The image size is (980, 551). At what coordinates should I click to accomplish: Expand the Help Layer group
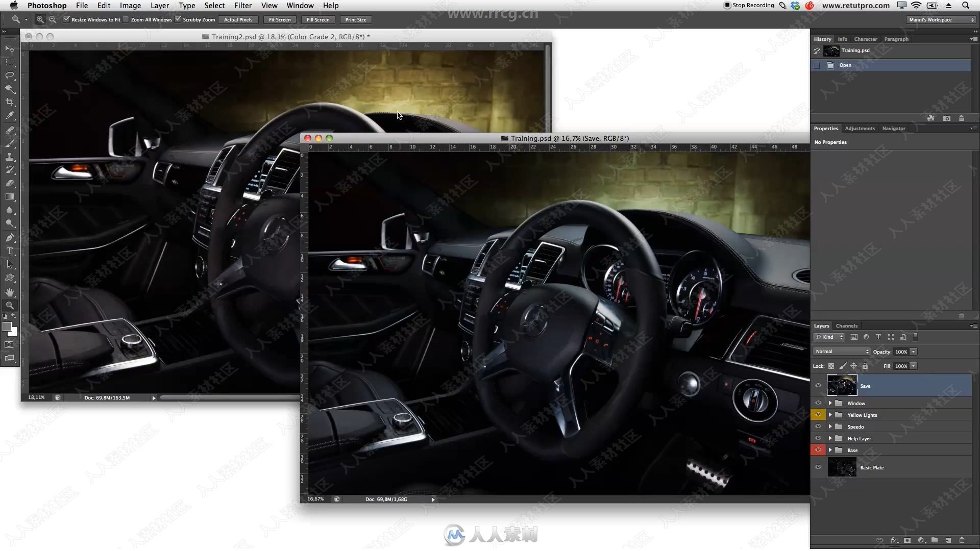click(830, 438)
